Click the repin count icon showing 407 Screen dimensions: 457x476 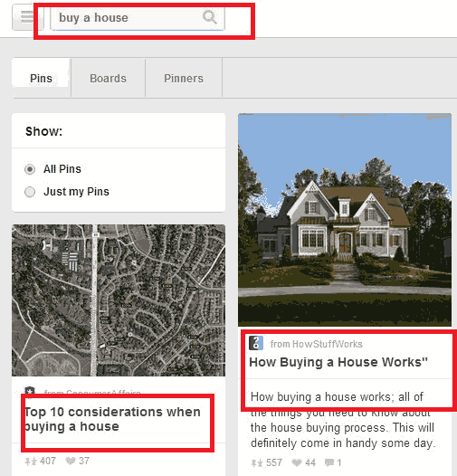click(x=31, y=462)
